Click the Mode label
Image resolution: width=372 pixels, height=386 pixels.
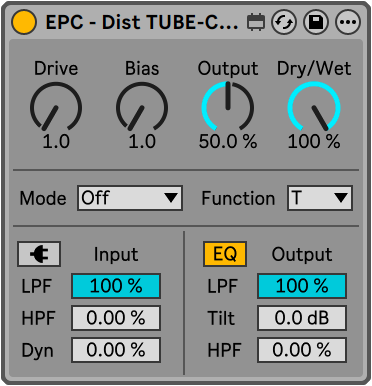coord(43,198)
